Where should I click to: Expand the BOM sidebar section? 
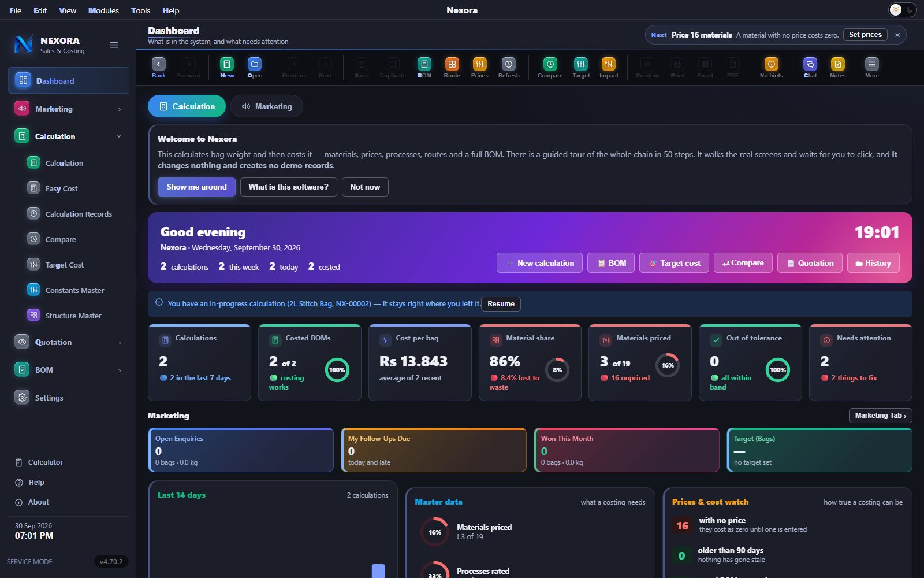coord(69,370)
